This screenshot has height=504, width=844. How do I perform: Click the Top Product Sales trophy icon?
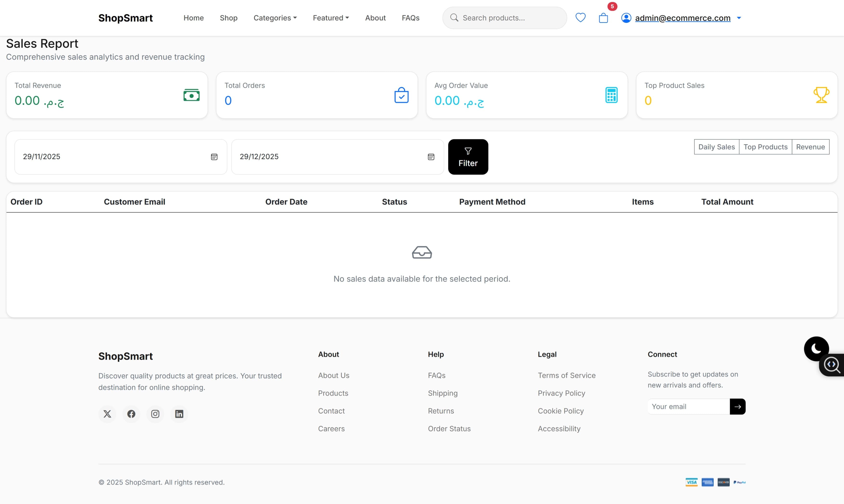coord(821,95)
